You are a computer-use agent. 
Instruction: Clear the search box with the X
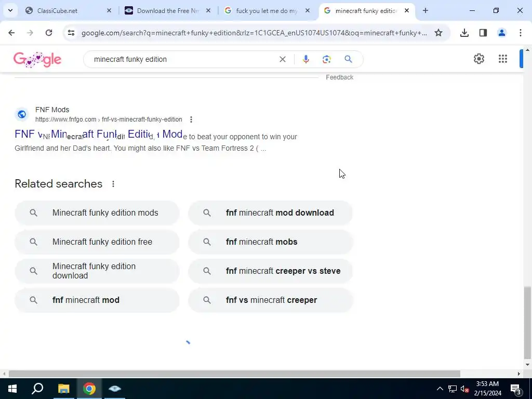coord(282,59)
